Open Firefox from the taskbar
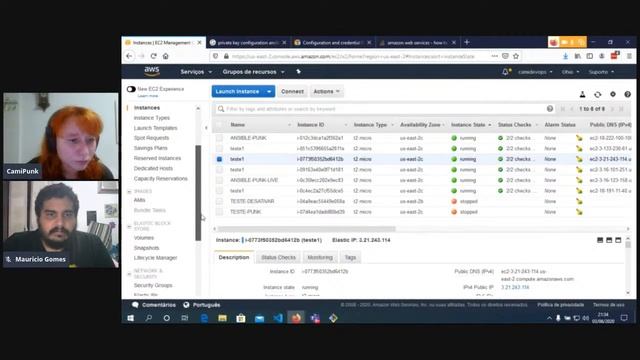This screenshot has width=640, height=360. coord(296,318)
